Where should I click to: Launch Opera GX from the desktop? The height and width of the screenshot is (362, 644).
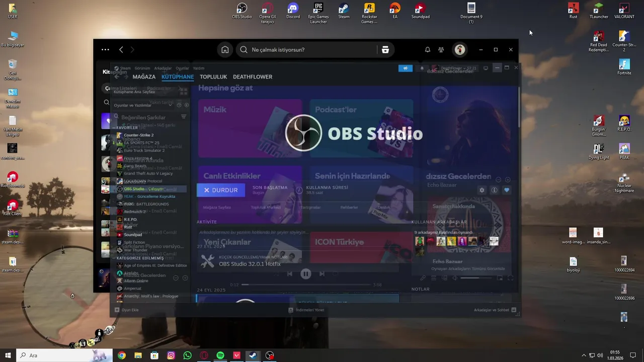[x=267, y=13]
